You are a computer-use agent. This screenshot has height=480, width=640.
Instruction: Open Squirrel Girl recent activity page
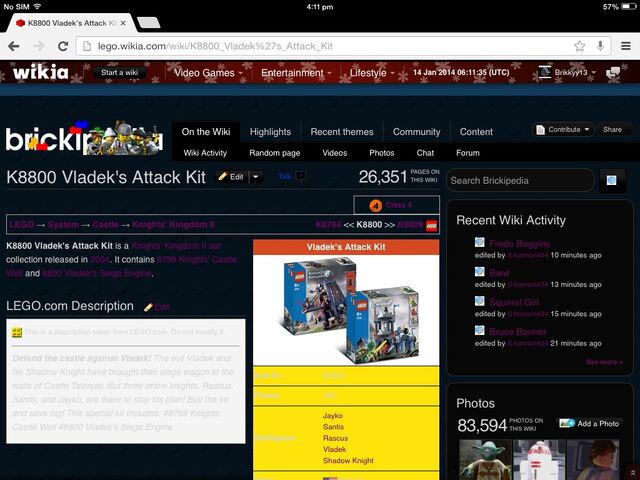514,302
